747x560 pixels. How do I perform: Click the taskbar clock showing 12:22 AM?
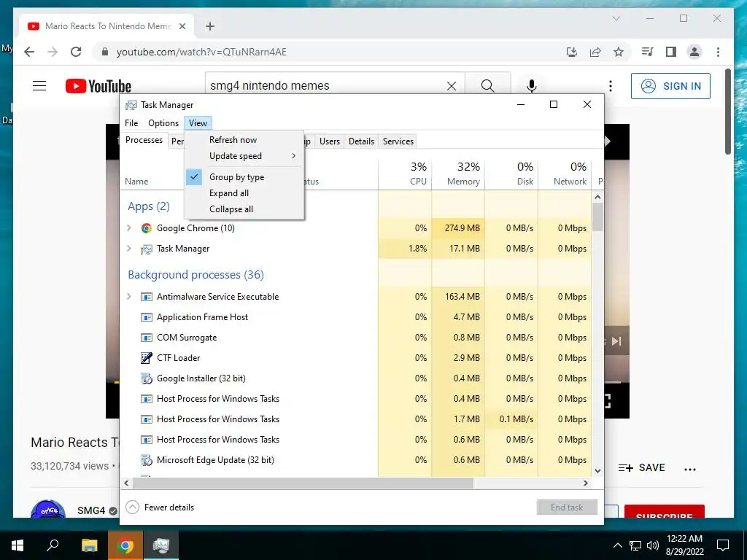[x=684, y=545]
